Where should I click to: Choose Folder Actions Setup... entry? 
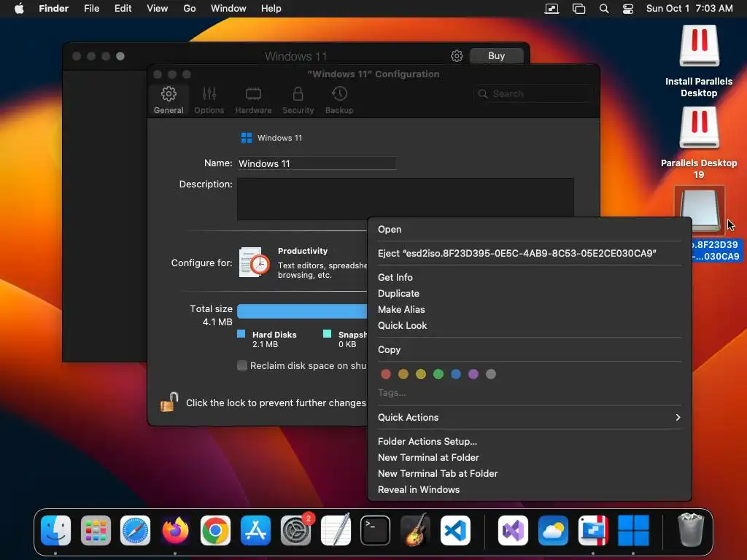click(530, 441)
